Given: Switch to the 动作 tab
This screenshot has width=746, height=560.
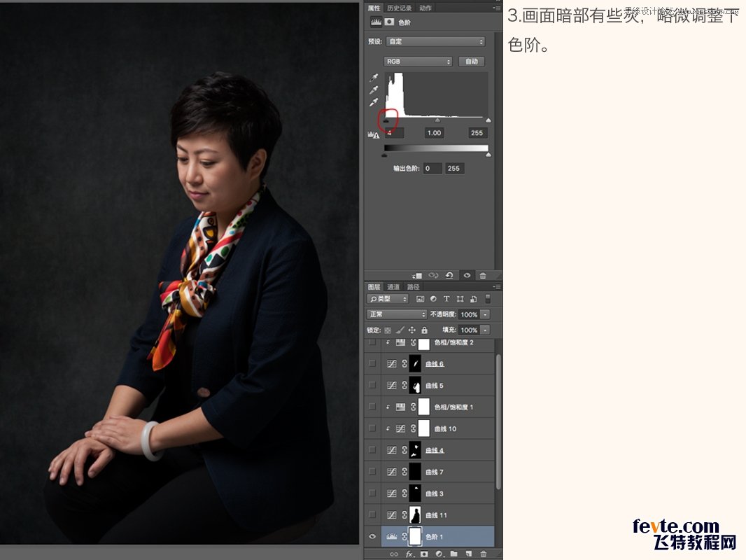Looking at the screenshot, I should [425, 8].
